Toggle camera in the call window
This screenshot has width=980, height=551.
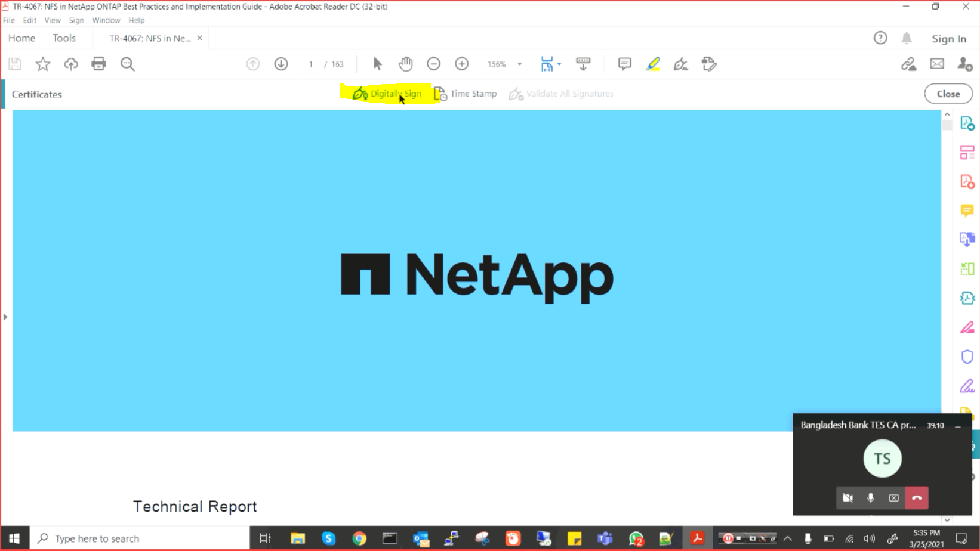(x=848, y=498)
